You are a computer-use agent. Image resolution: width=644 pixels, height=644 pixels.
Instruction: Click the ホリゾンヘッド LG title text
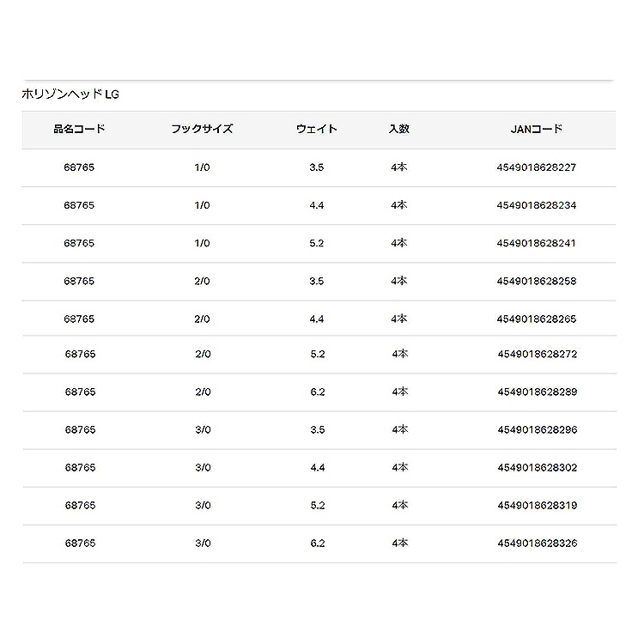point(70,94)
